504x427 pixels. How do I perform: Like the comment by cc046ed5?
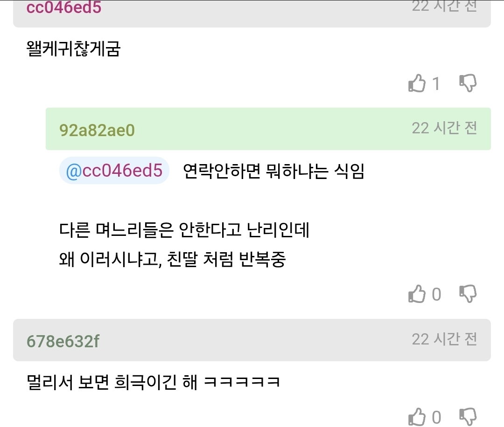[417, 83]
